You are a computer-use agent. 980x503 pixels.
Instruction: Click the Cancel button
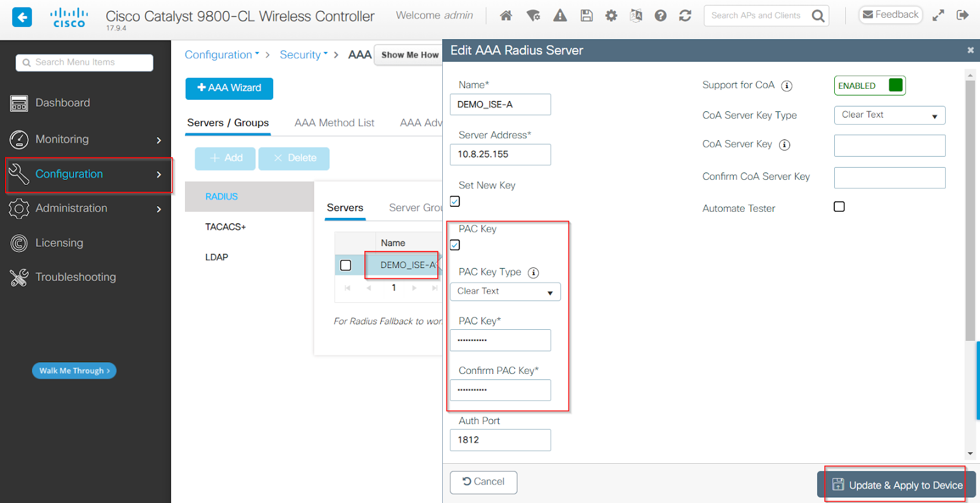coord(483,482)
